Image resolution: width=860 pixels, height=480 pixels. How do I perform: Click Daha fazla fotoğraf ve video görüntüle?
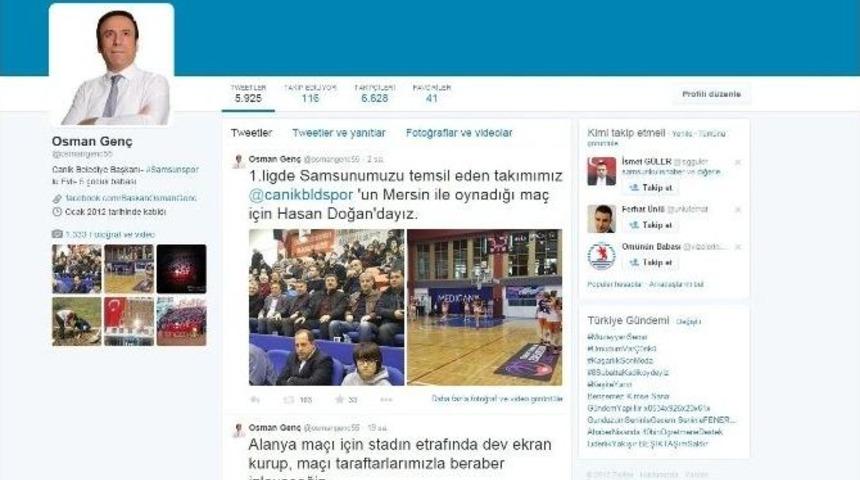pyautogui.click(x=497, y=399)
